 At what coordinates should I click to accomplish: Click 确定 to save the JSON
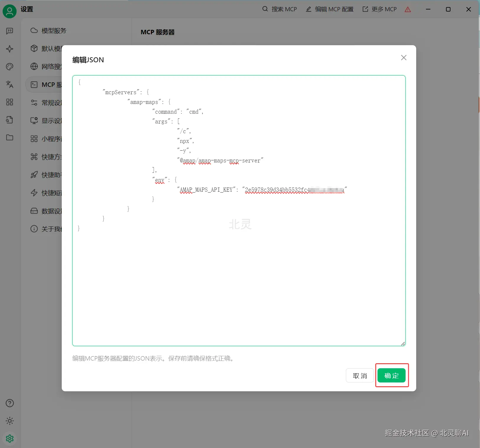[392, 376]
